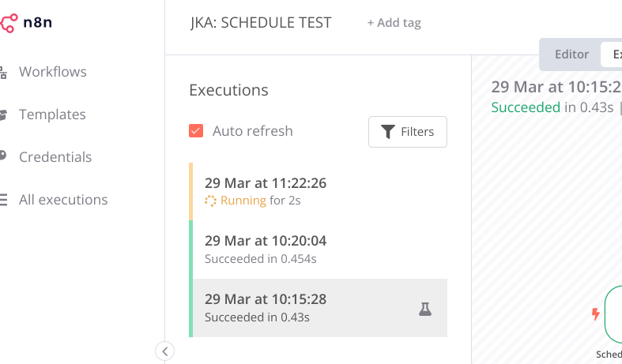Click the funnel icon in Filters
The width and height of the screenshot is (622, 364).
(x=388, y=132)
